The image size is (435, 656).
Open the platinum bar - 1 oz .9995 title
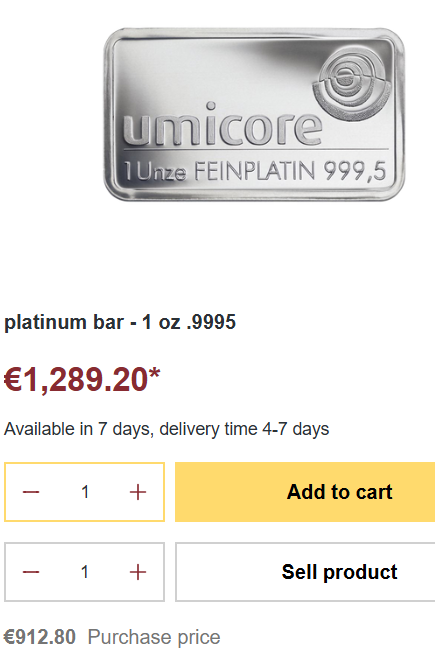(x=120, y=322)
